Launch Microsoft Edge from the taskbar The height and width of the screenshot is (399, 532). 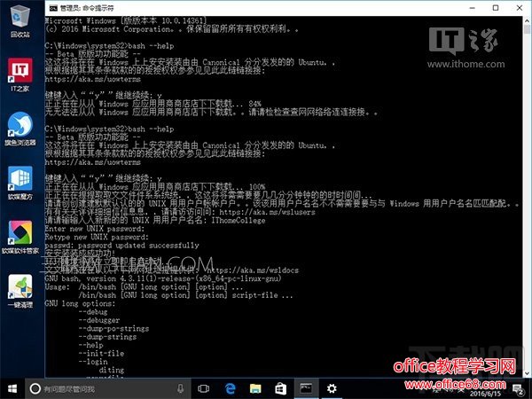tap(231, 388)
